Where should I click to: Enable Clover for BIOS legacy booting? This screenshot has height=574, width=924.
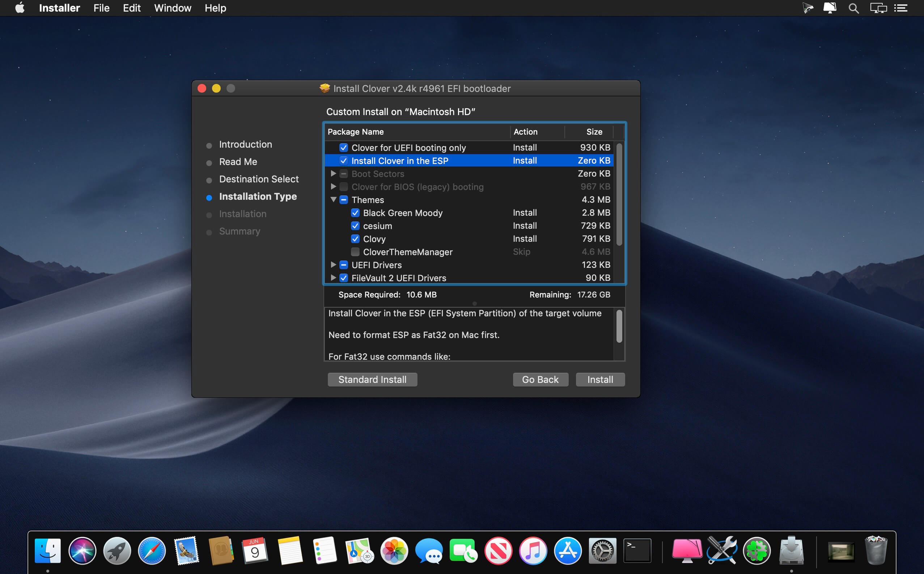click(x=344, y=186)
